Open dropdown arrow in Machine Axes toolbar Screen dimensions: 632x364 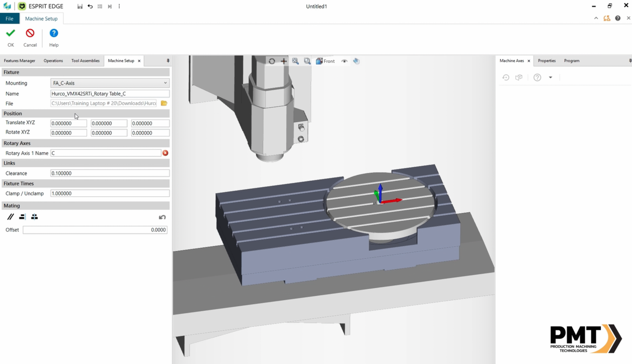[551, 77]
